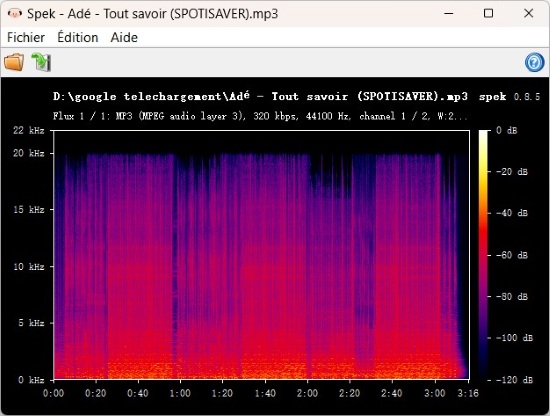The height and width of the screenshot is (416, 550).
Task: Click the 0:20 time label
Action: pyautogui.click(x=96, y=393)
